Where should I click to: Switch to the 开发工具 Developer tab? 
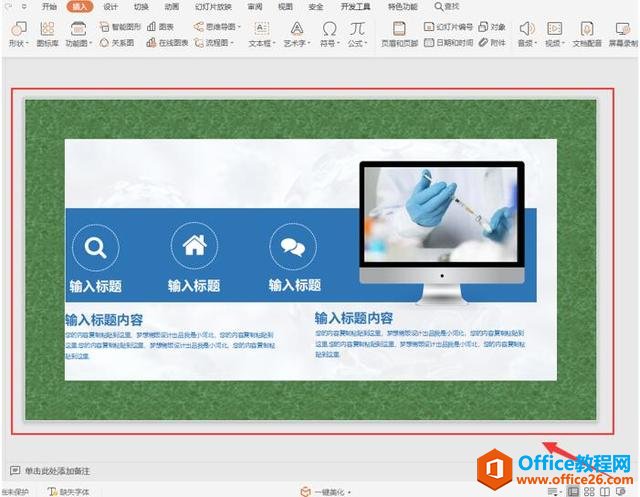(356, 7)
